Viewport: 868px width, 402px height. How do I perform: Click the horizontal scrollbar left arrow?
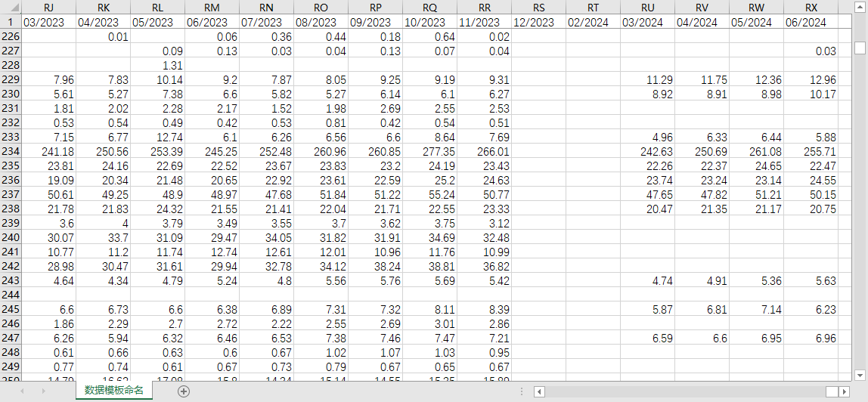point(538,391)
